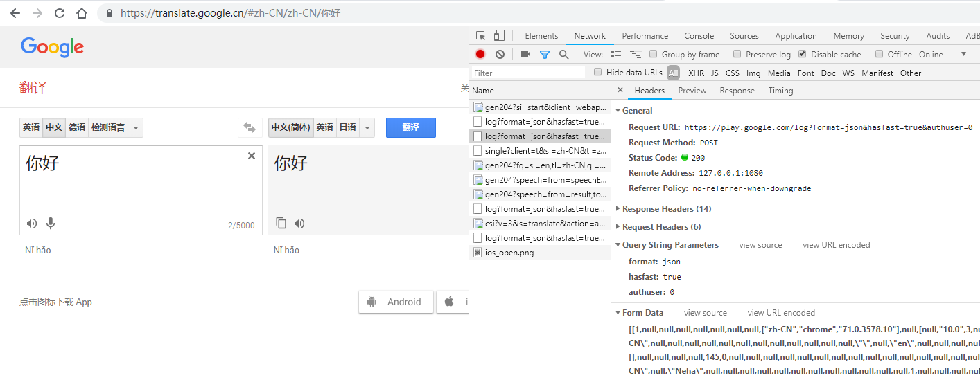Check the Offline checkbox
This screenshot has width=980, height=380.
(879, 54)
